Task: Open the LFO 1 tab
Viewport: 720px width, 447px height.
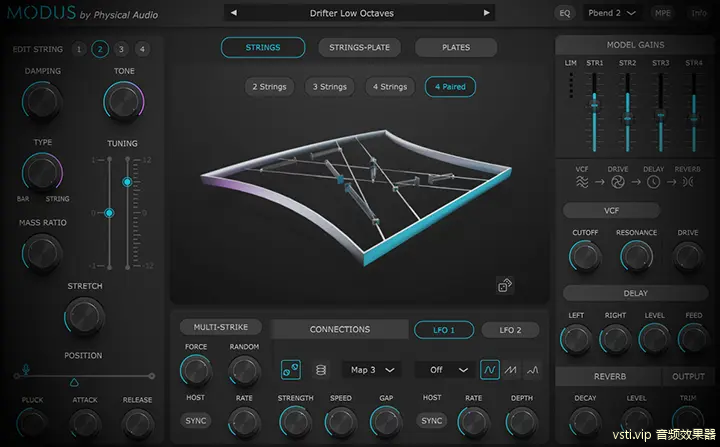Action: click(444, 330)
